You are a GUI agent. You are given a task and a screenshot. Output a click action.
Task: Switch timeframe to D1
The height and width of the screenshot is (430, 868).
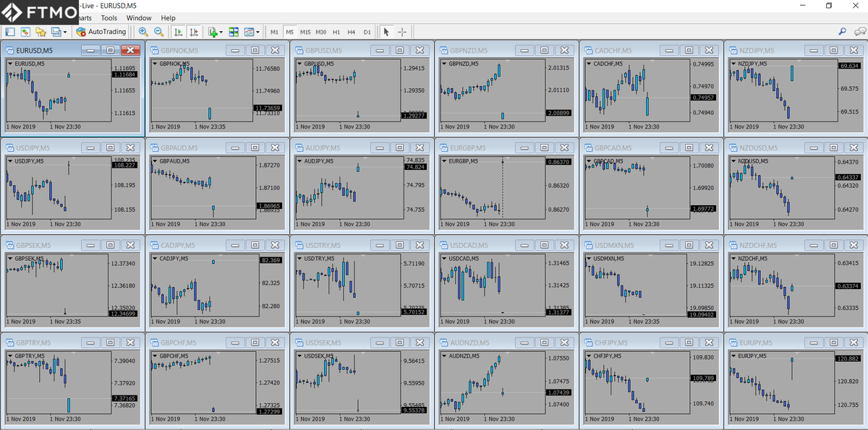[x=367, y=32]
